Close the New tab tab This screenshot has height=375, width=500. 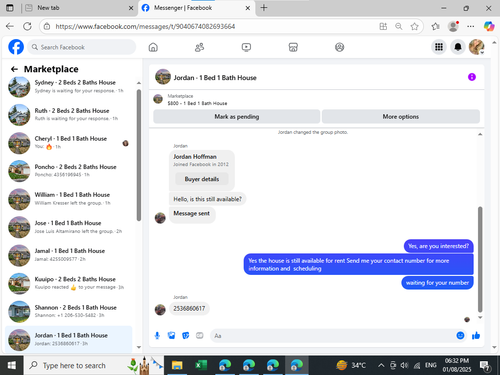131,8
